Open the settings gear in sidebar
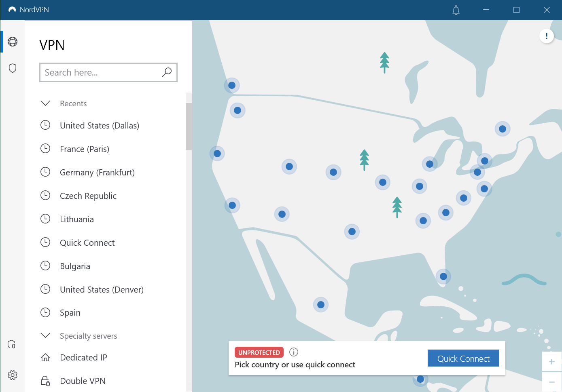The width and height of the screenshot is (562, 392). [13, 375]
